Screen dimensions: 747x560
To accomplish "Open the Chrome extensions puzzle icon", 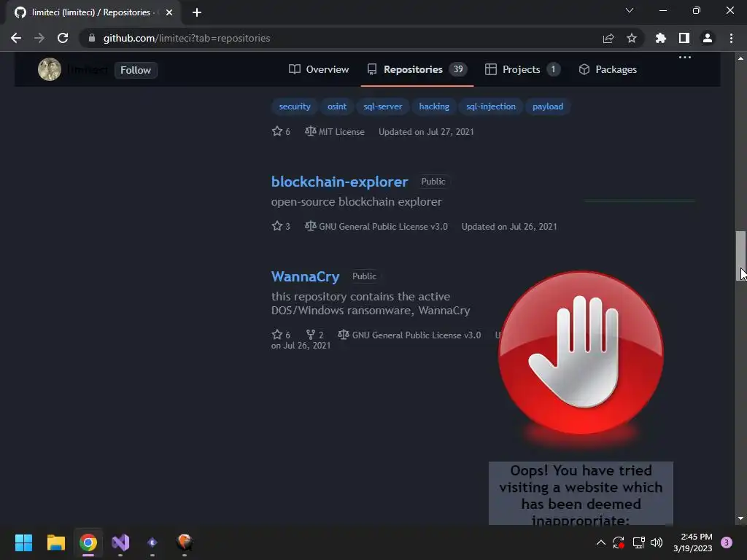I will click(661, 38).
